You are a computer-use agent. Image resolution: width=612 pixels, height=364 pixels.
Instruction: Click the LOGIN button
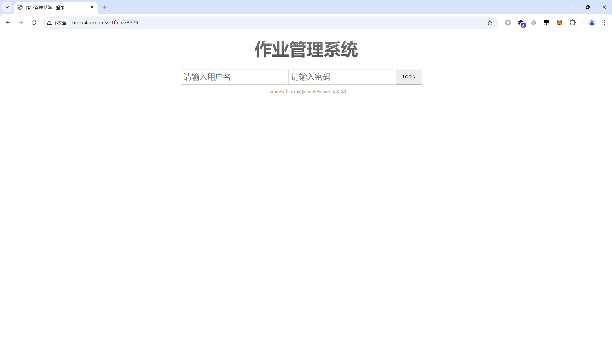[x=409, y=77]
